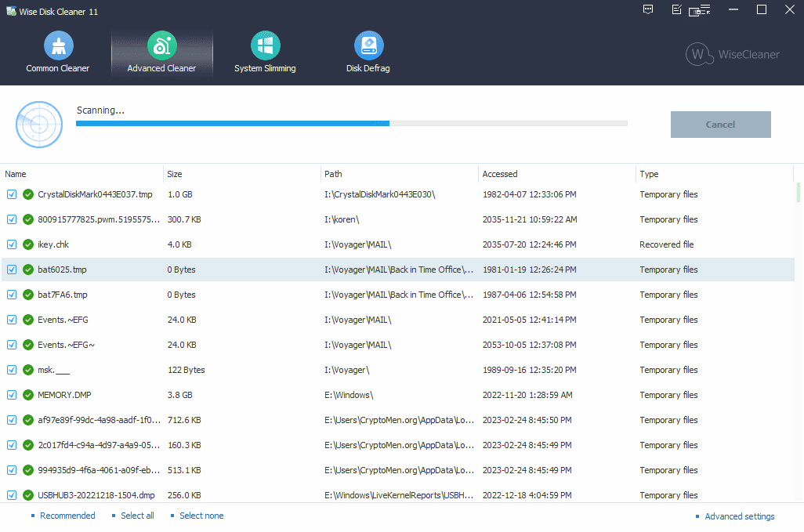Screen dimensions: 804x532
Task: Click the Select none link
Action: 201,516
